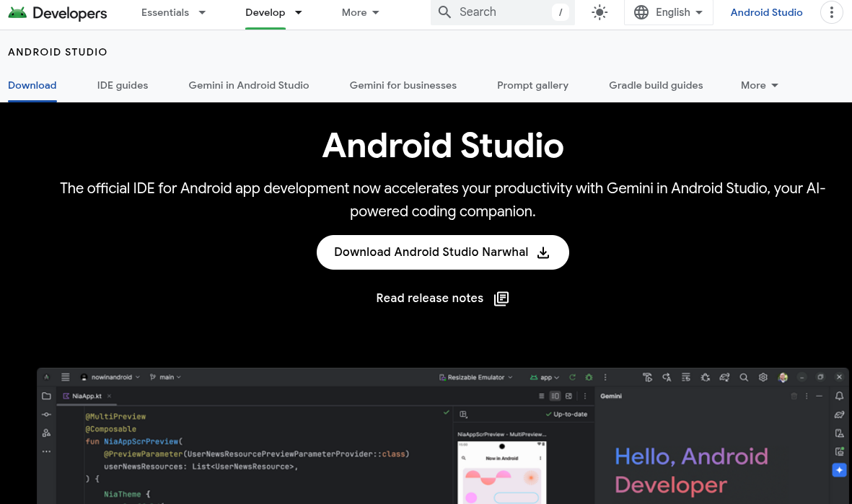Click the attach debugger bug icon in IDE toolbar
The height and width of the screenshot is (504, 852).
point(706,377)
